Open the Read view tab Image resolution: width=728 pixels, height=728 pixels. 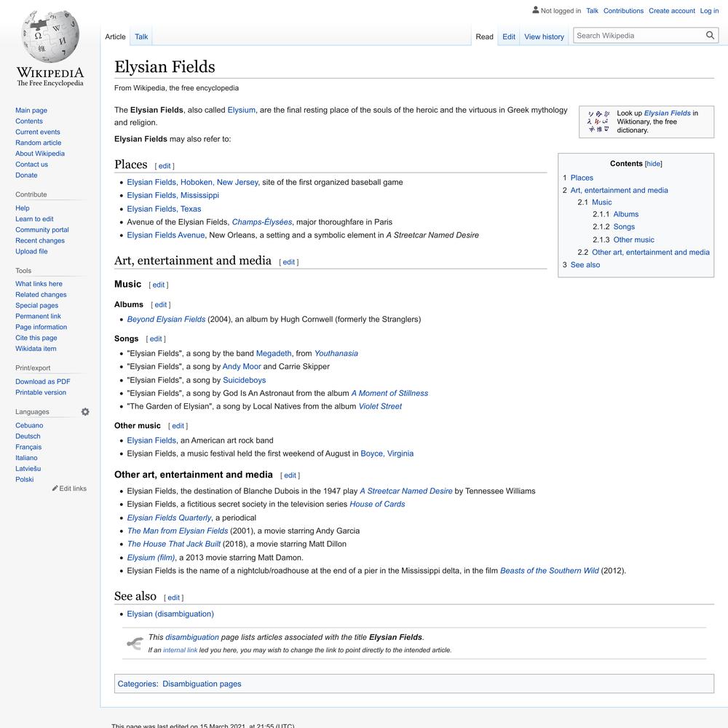pos(484,36)
